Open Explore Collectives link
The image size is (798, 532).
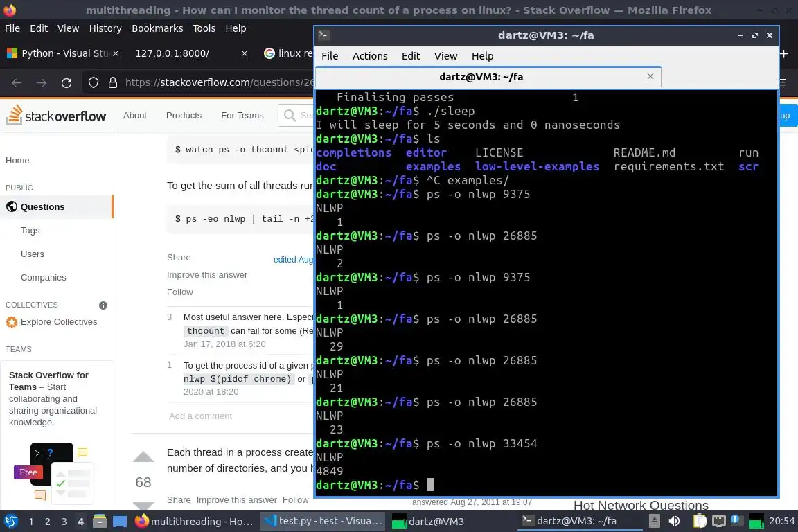tap(58, 321)
